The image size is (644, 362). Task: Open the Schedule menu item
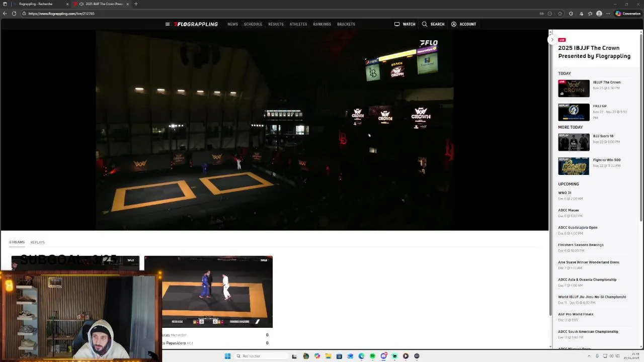point(253,24)
